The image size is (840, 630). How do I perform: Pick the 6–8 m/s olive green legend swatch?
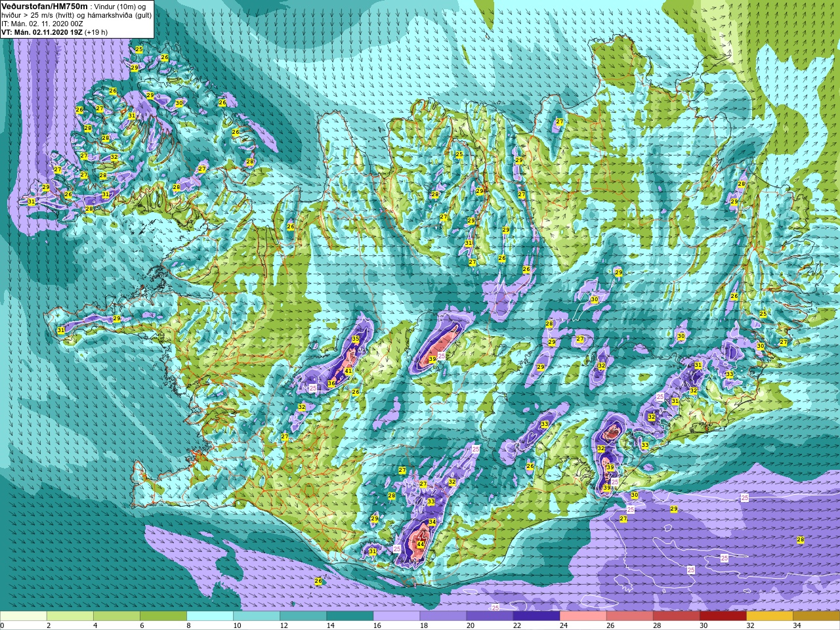163,616
